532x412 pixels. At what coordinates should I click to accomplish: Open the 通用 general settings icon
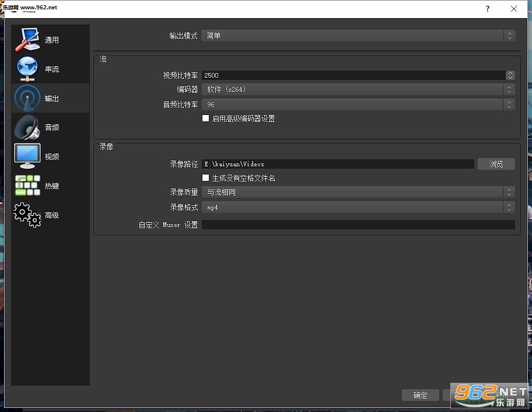click(27, 40)
